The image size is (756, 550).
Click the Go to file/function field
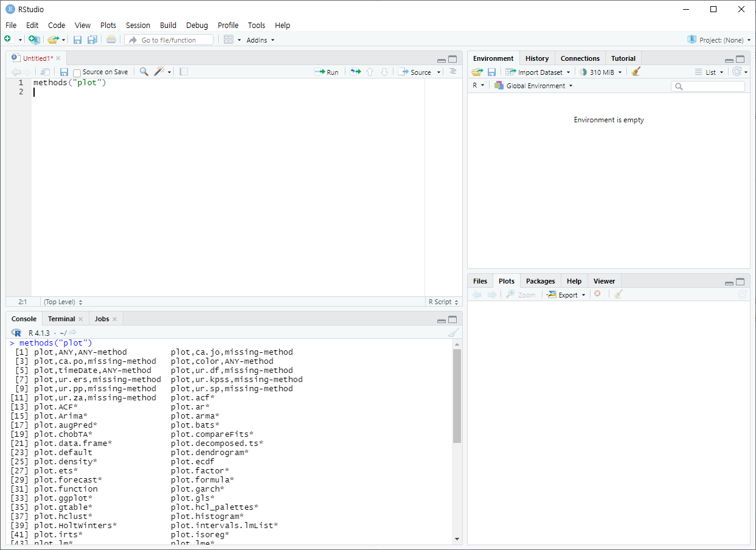(169, 40)
